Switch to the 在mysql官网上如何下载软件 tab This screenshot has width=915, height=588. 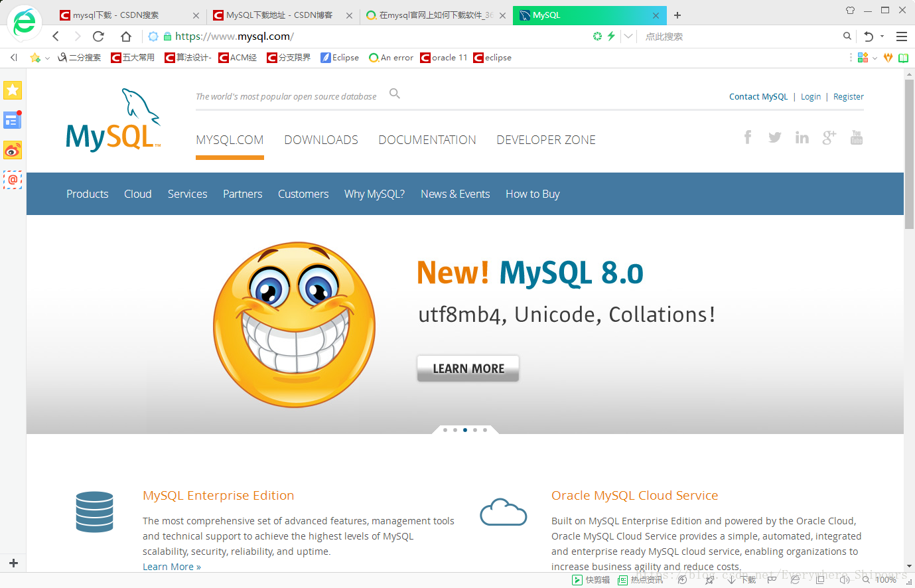click(437, 15)
